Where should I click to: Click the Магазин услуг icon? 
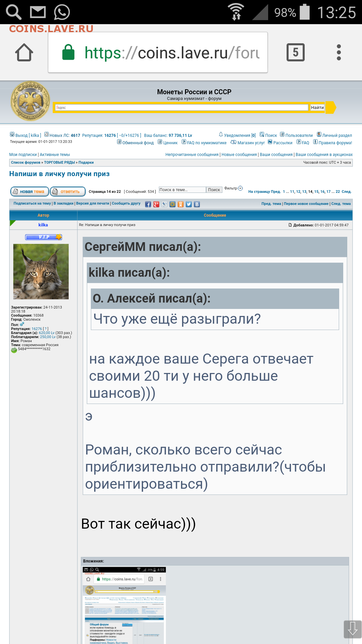[x=233, y=142]
